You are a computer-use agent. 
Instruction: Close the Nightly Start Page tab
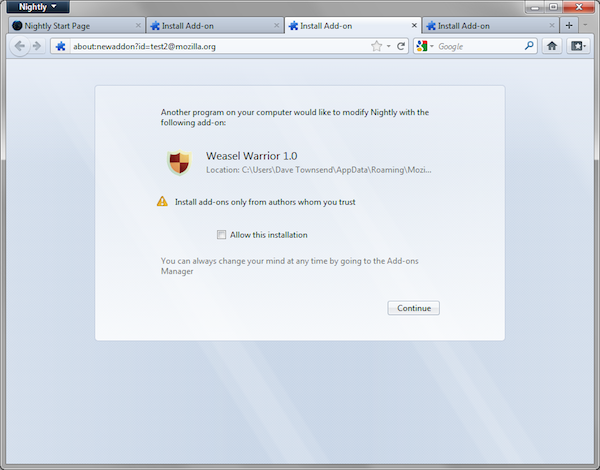pos(138,25)
